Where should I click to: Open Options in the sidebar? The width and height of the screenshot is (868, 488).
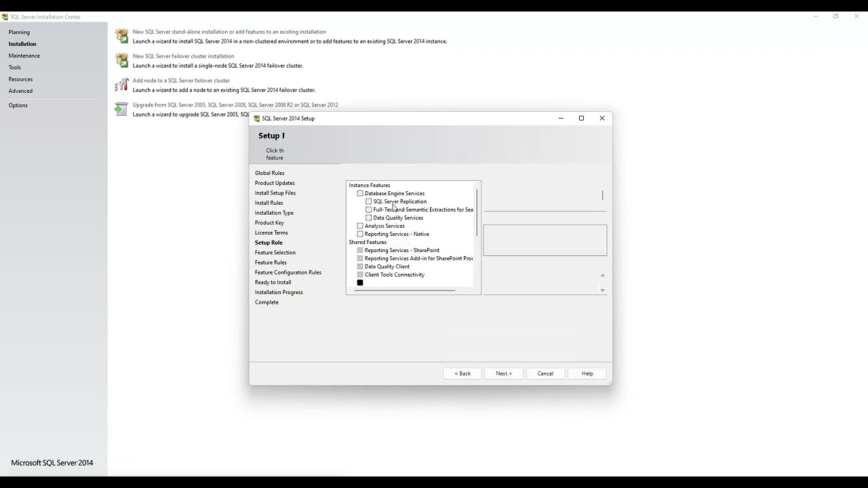(18, 105)
